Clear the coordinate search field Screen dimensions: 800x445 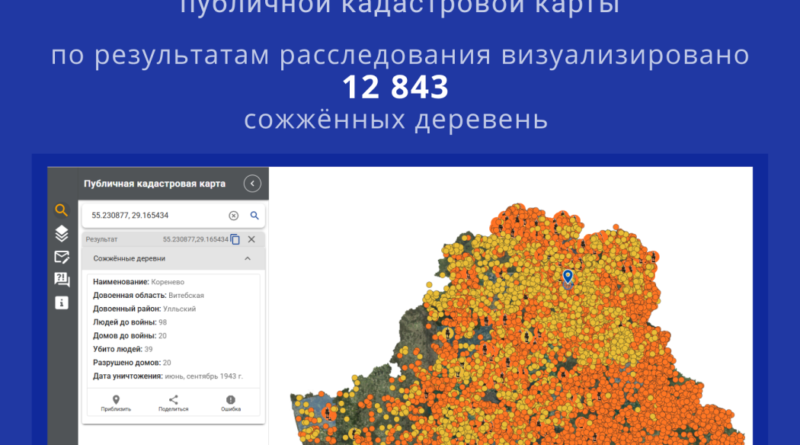[233, 215]
